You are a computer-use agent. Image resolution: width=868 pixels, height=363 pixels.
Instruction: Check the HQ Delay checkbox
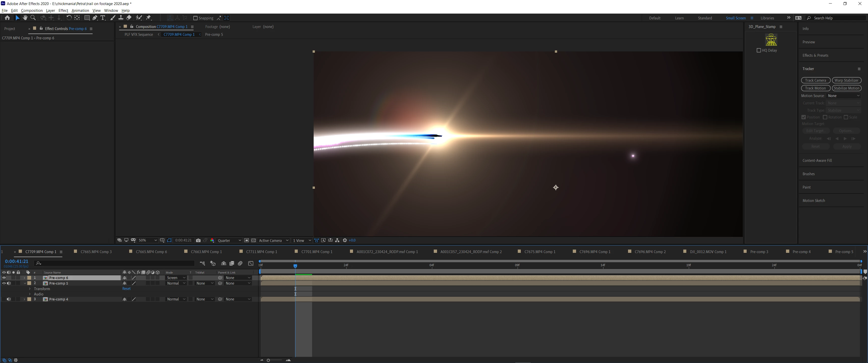click(758, 50)
